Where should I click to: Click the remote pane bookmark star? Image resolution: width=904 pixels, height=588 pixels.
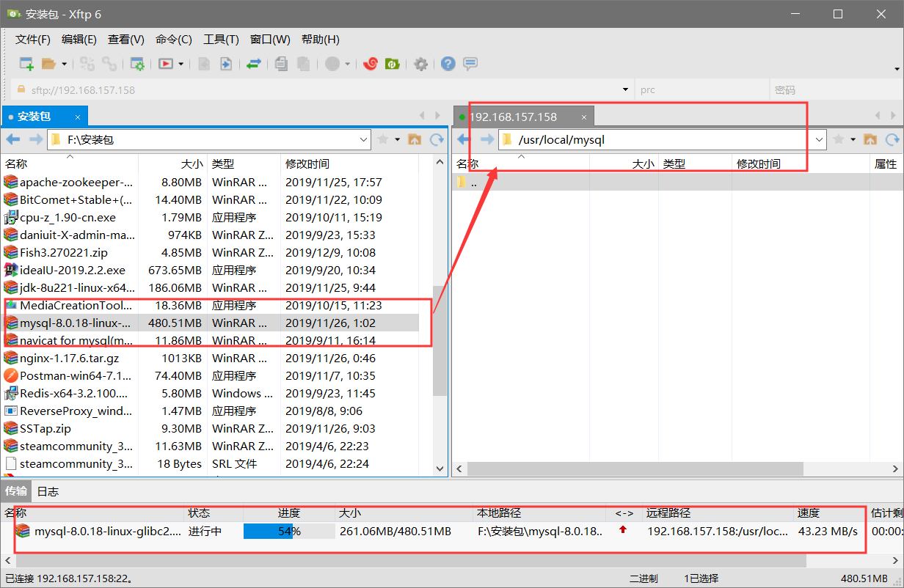[x=838, y=139]
